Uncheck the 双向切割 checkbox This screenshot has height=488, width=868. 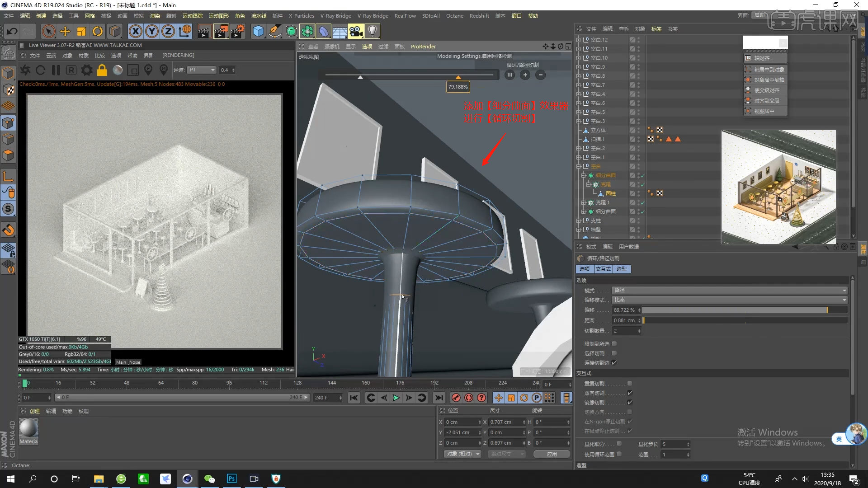(630, 393)
